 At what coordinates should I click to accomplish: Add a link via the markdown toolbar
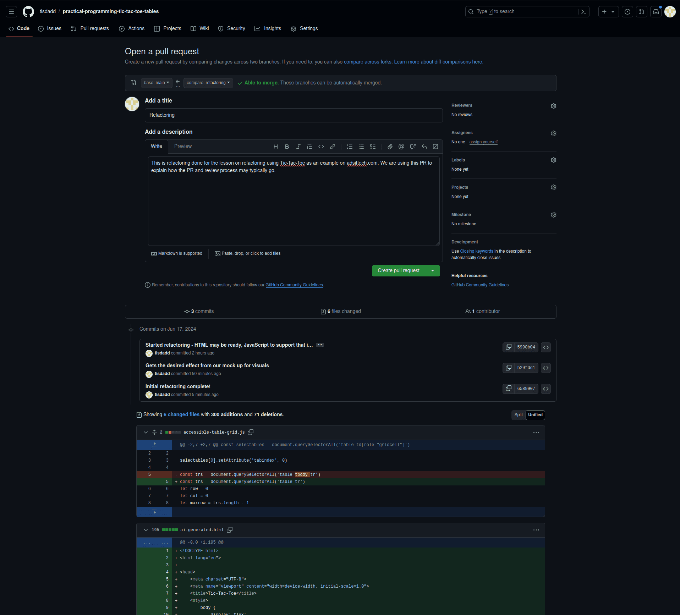[x=333, y=147]
